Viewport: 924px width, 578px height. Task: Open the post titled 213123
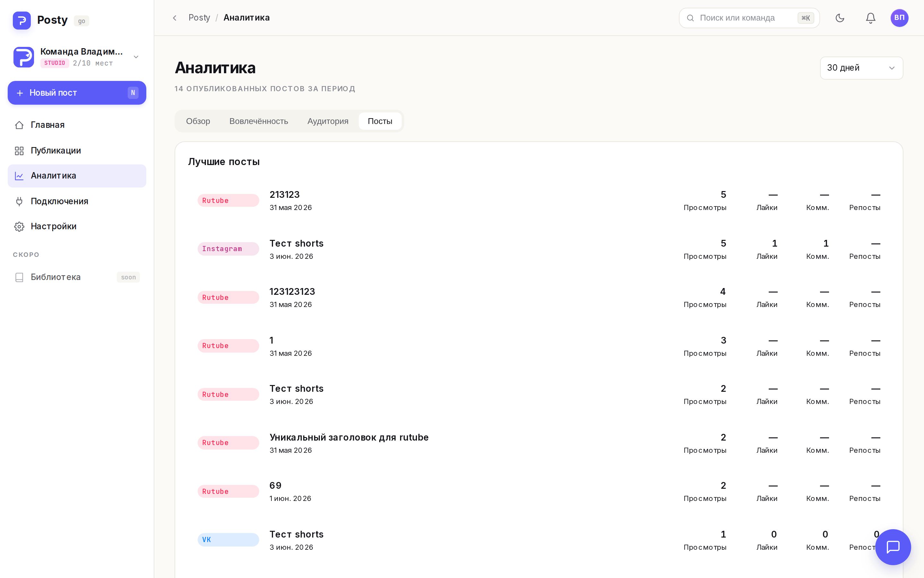285,195
